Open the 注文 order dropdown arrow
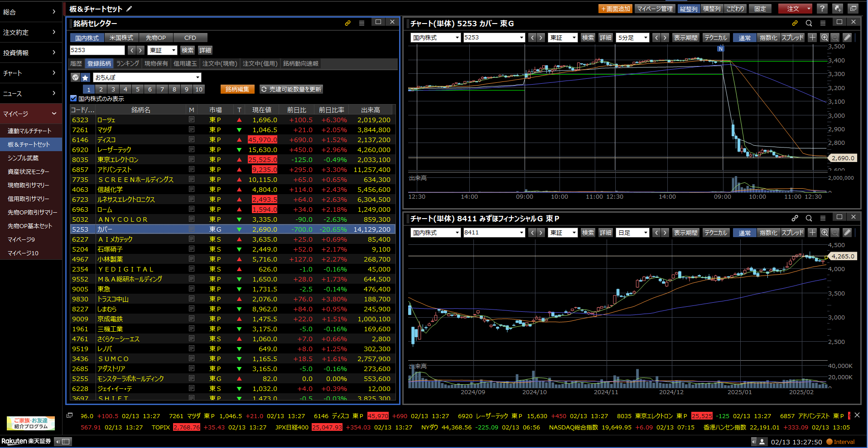The image size is (868, 448). point(809,9)
